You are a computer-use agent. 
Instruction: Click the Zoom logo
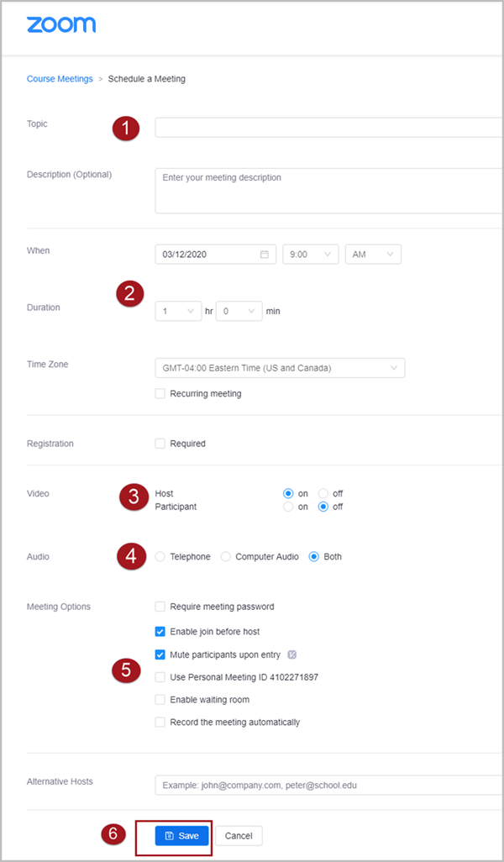[61, 24]
